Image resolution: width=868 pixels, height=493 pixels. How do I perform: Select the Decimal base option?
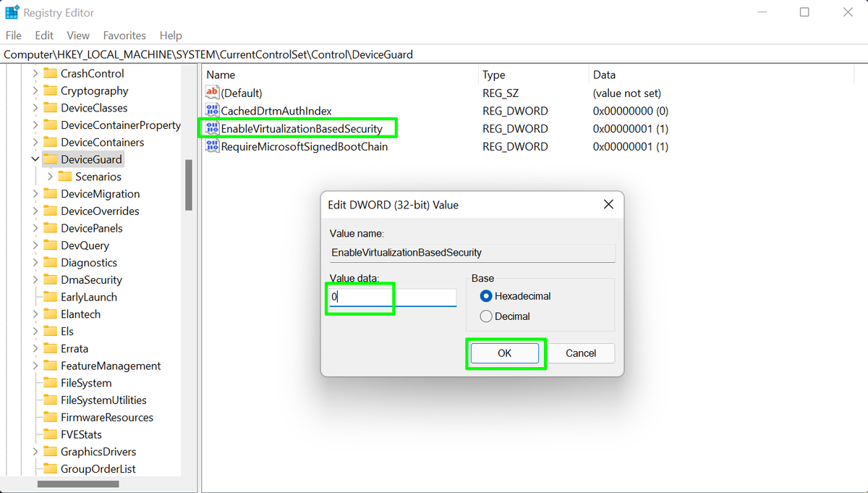click(x=486, y=316)
